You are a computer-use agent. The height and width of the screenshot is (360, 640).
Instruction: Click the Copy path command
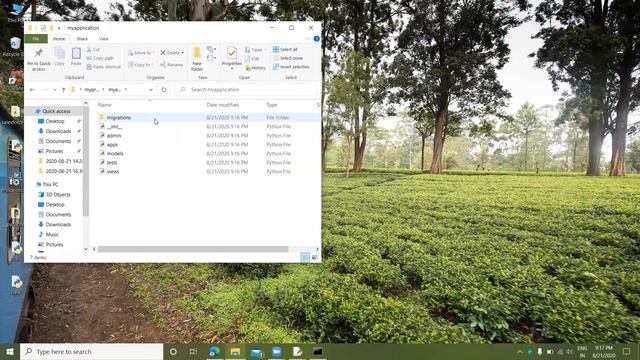pyautogui.click(x=100, y=58)
